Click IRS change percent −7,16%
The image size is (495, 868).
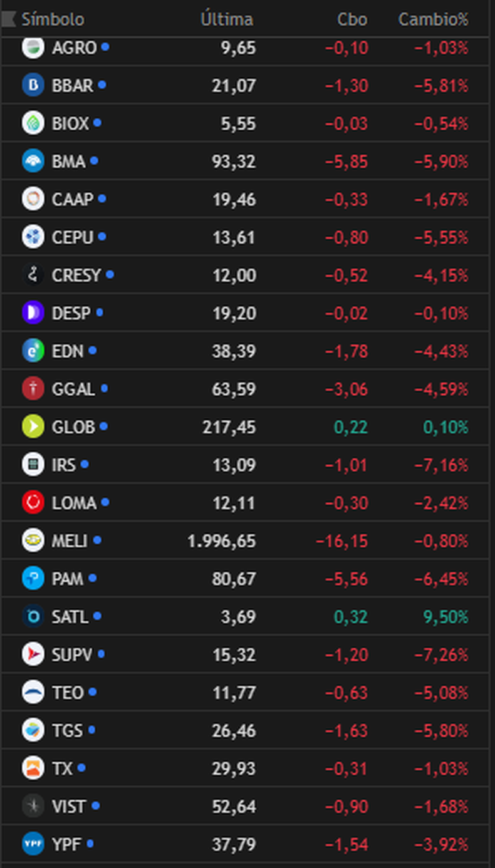click(x=441, y=465)
